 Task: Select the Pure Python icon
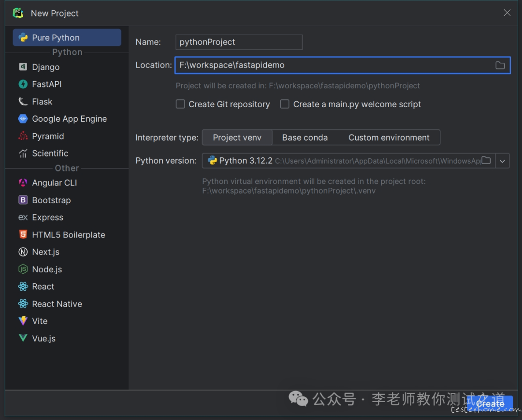(x=23, y=38)
